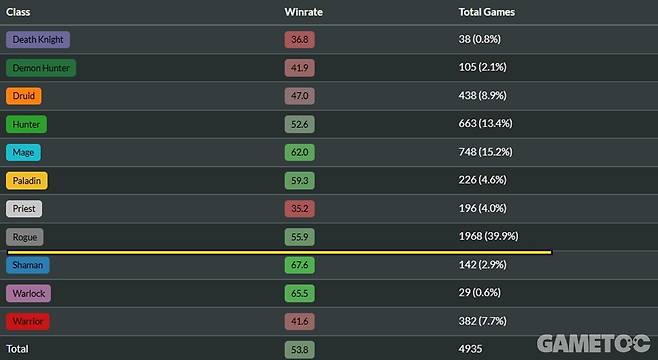Screen dimensions: 658x360
Task: Click the Total row label
Action: click(17, 349)
